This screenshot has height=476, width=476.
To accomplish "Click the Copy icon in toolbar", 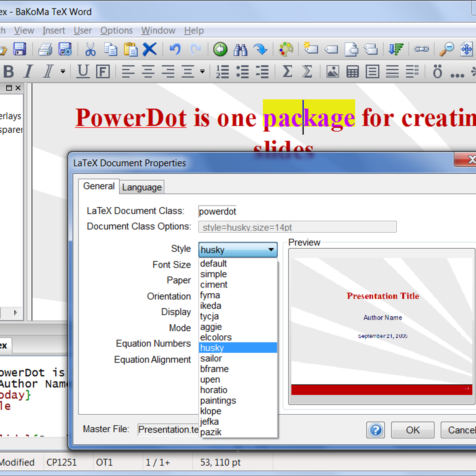I will click(x=111, y=49).
